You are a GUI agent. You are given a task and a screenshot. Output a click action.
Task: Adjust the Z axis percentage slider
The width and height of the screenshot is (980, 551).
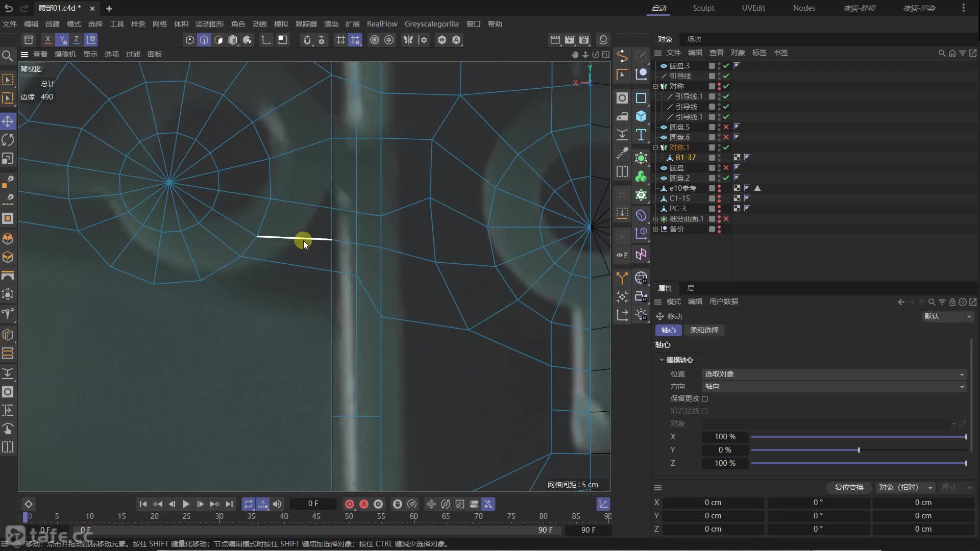point(859,464)
